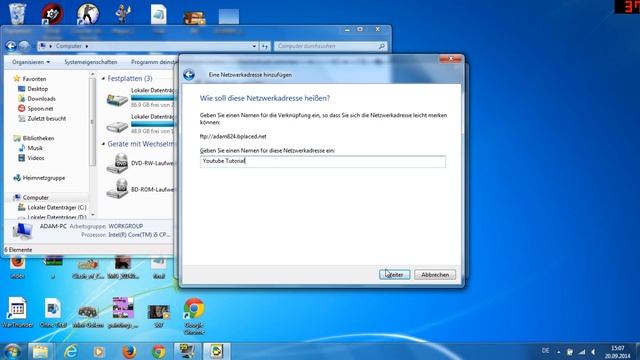Click the ADAM-PC computer icon in details pane

point(22,231)
